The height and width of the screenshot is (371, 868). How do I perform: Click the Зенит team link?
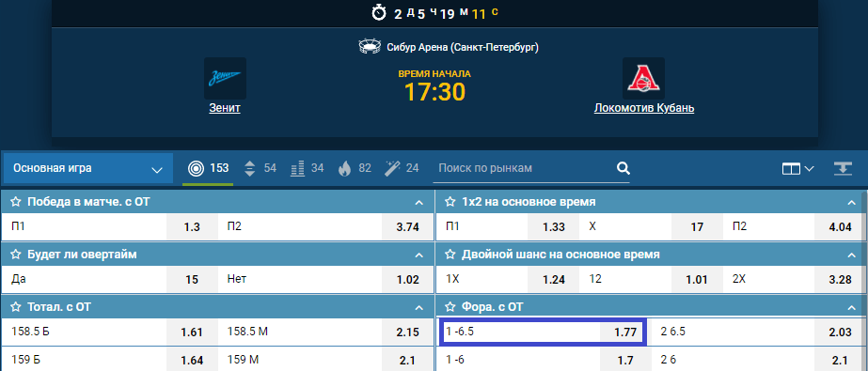[225, 108]
